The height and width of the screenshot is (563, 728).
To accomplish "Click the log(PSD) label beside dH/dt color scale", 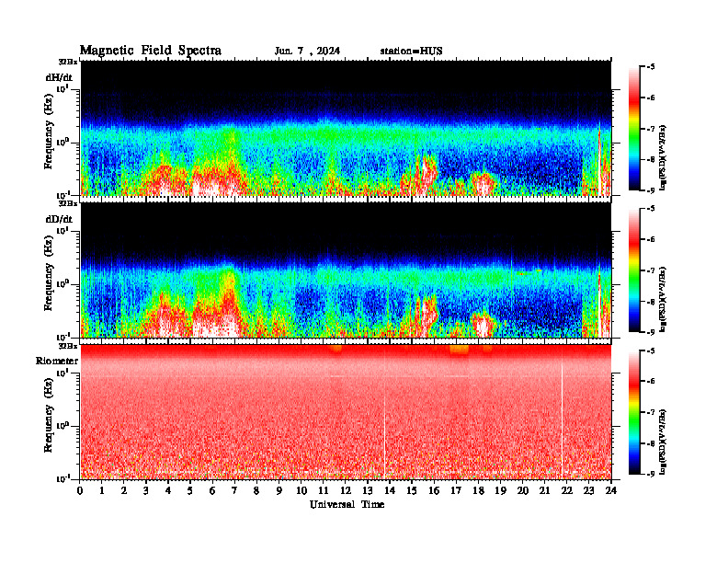I will pyautogui.click(x=663, y=157).
